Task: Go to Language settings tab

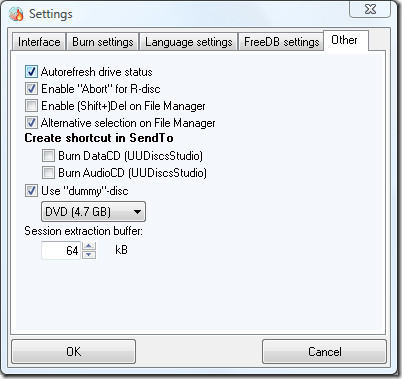Action: pos(189,42)
